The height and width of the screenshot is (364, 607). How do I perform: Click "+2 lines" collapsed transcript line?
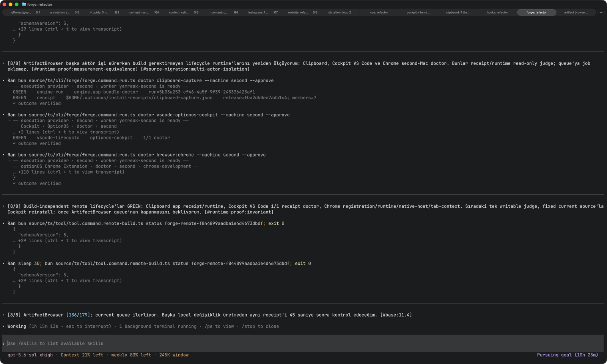[x=66, y=132]
